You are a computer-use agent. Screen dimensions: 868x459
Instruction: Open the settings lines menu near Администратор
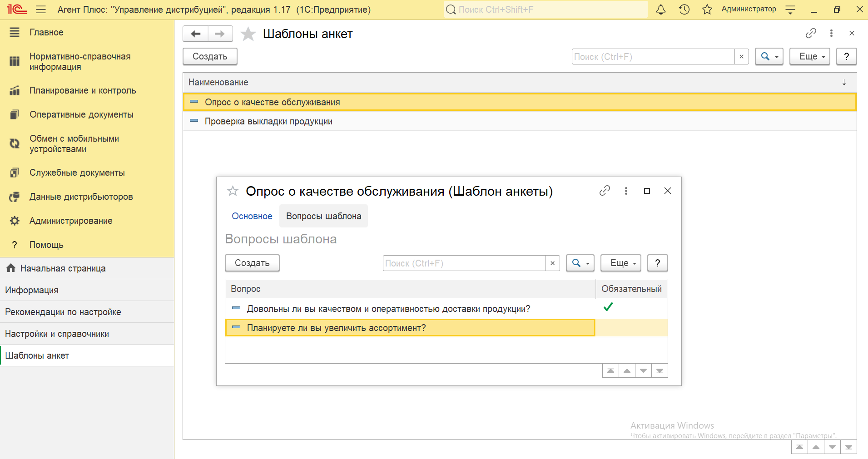pos(790,10)
